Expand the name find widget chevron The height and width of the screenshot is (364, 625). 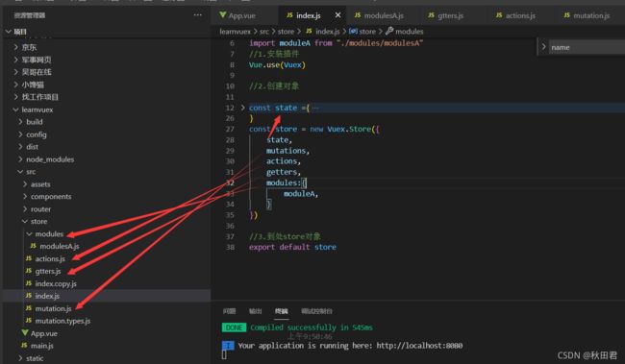coord(543,47)
